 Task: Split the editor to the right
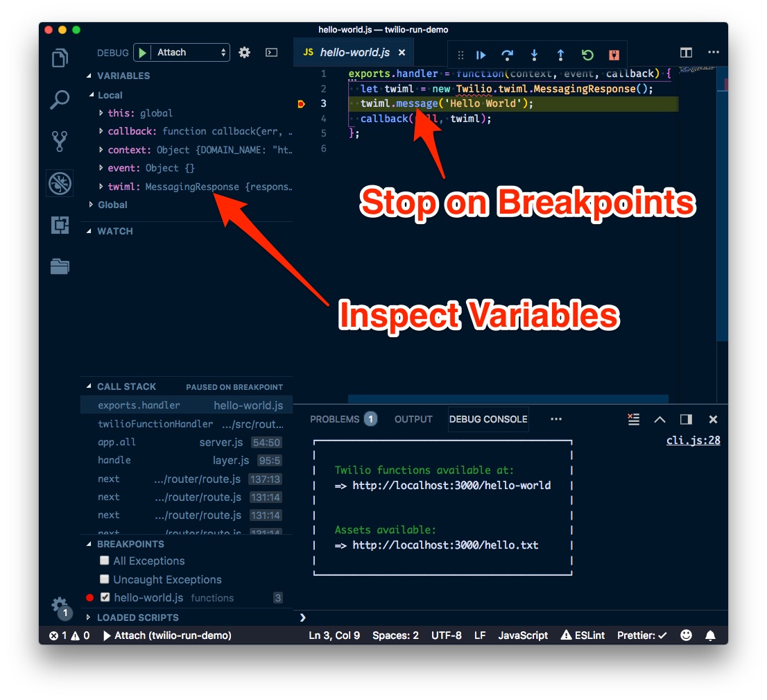pyautogui.click(x=686, y=52)
